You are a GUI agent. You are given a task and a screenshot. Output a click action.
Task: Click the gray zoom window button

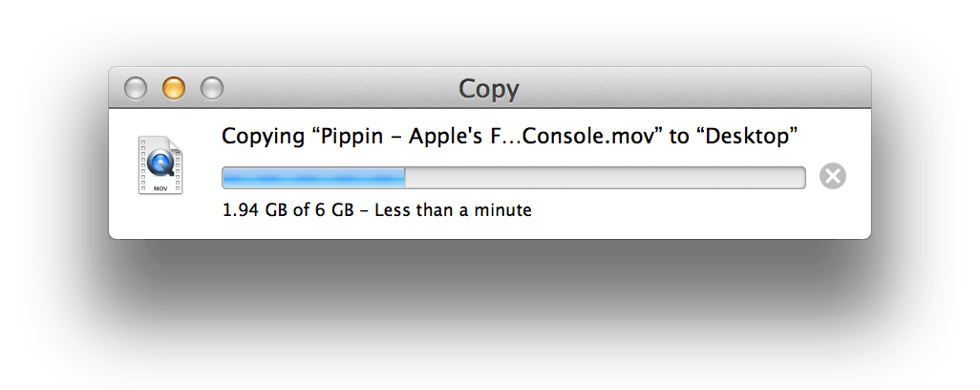pos(211,89)
